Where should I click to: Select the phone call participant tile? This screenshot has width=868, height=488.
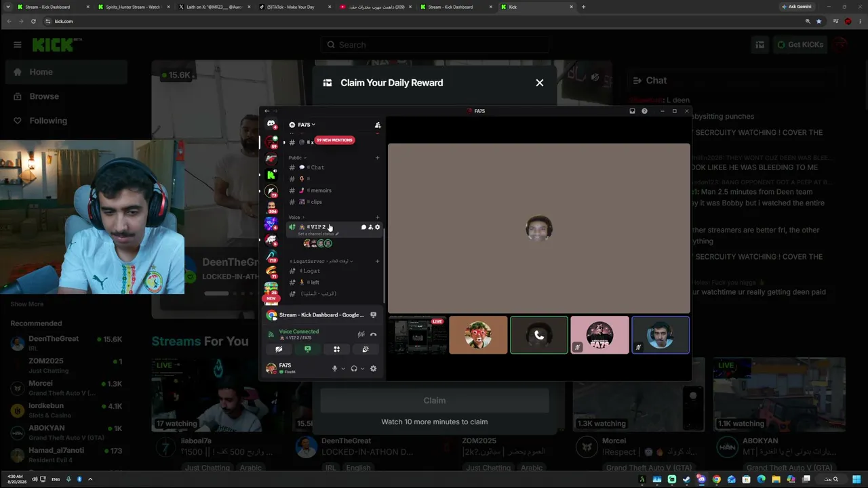[x=539, y=335]
